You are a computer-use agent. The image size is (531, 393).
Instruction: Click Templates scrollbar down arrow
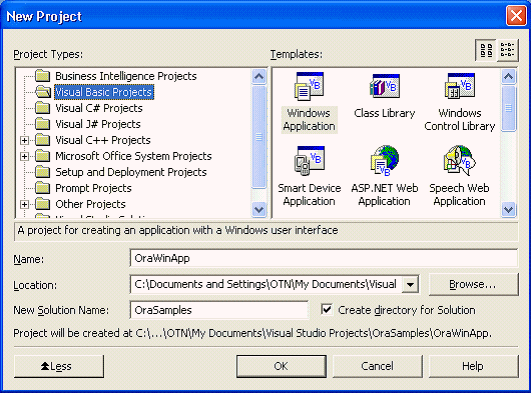(x=508, y=209)
